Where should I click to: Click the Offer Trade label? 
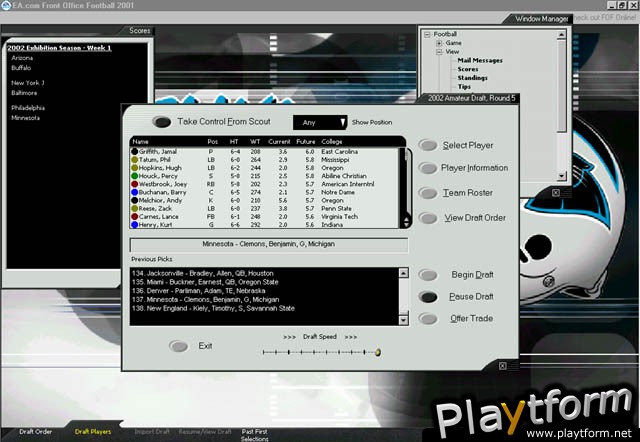[471, 318]
